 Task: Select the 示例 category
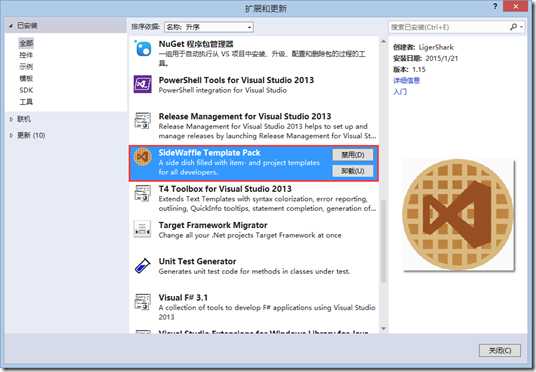pos(26,67)
